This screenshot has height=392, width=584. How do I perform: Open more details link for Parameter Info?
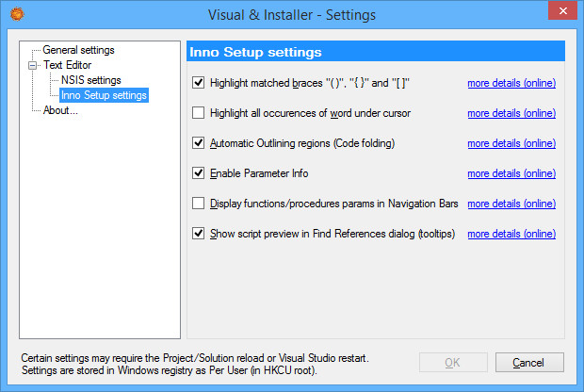[511, 173]
